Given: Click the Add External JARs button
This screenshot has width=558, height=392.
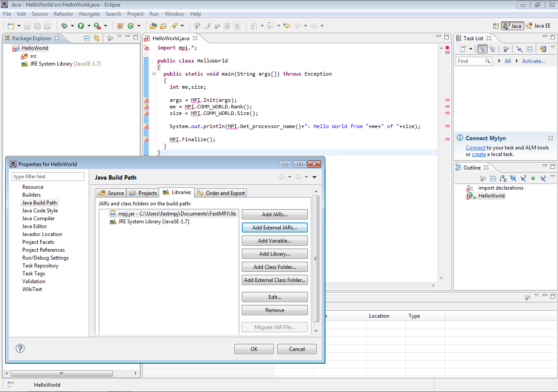Looking at the screenshot, I should [x=275, y=227].
